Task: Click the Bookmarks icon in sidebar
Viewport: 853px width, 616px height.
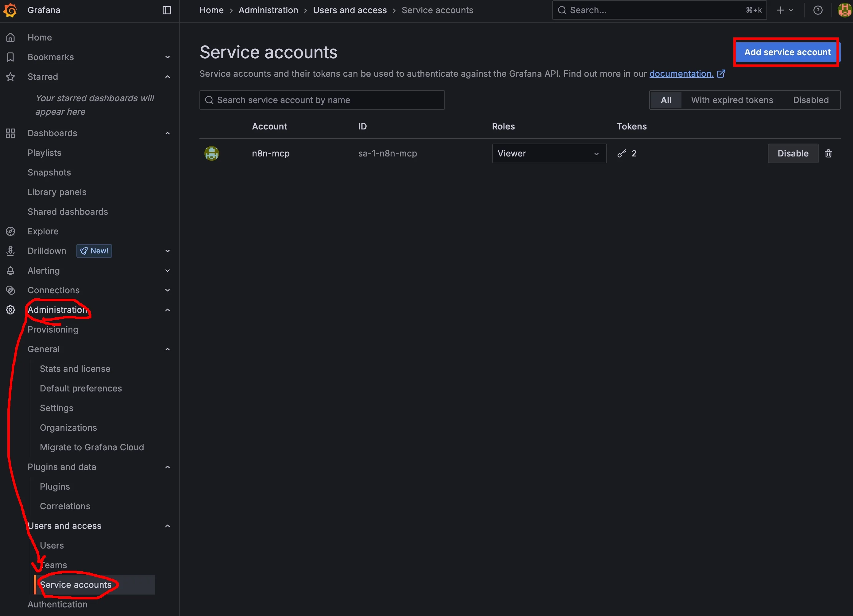Action: 10,57
